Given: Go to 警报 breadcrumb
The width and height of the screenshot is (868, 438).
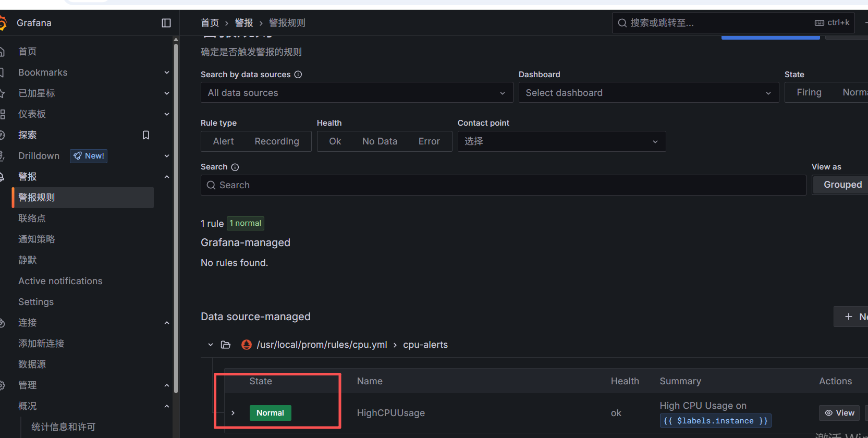Looking at the screenshot, I should pos(244,23).
